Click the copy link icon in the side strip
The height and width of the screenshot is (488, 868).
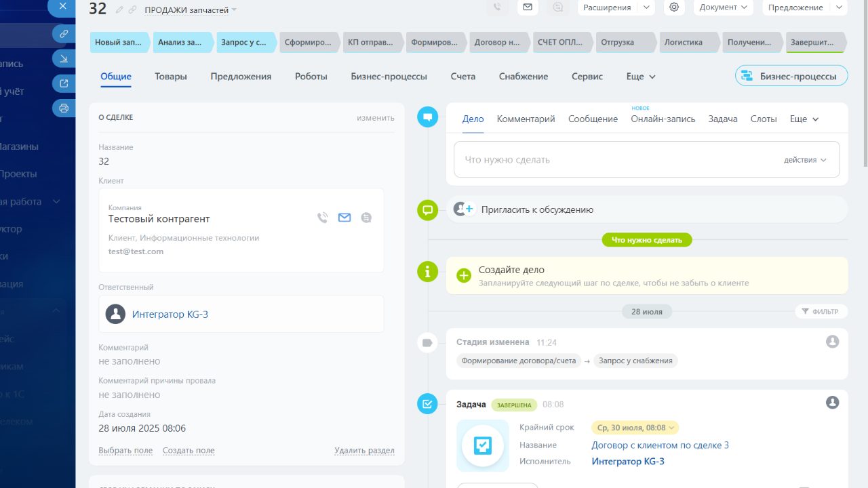point(64,33)
